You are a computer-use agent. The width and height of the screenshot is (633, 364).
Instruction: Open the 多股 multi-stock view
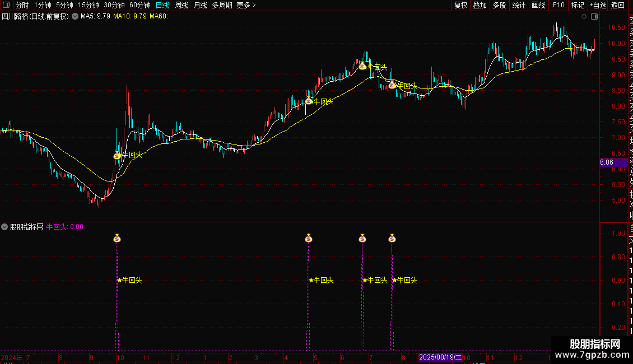(x=499, y=5)
